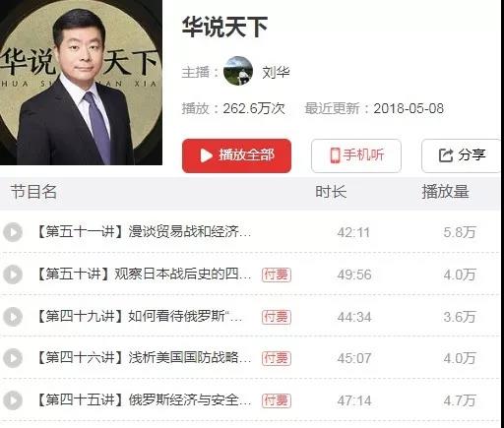
Task: Play the 第四十五讲 episode
Action: click(x=13, y=400)
